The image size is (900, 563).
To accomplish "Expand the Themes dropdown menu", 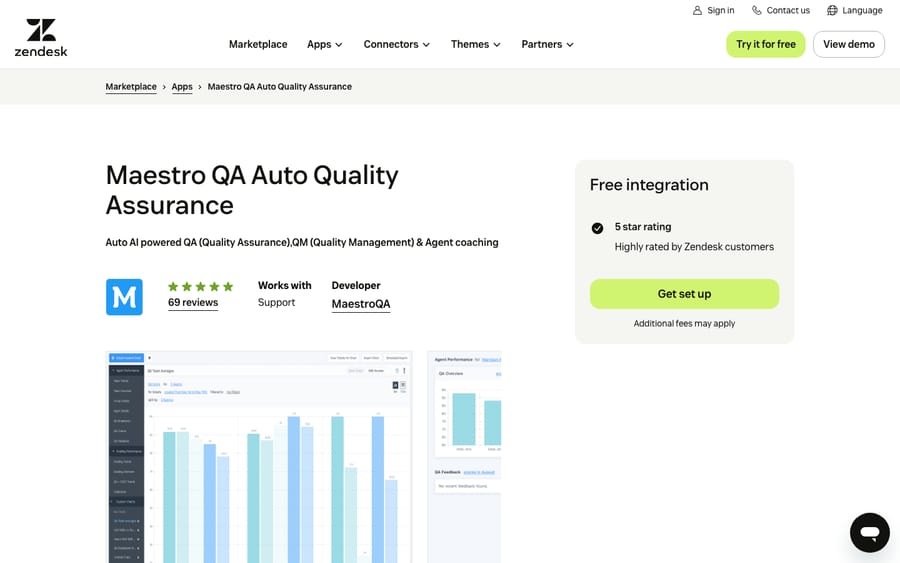I will [475, 44].
